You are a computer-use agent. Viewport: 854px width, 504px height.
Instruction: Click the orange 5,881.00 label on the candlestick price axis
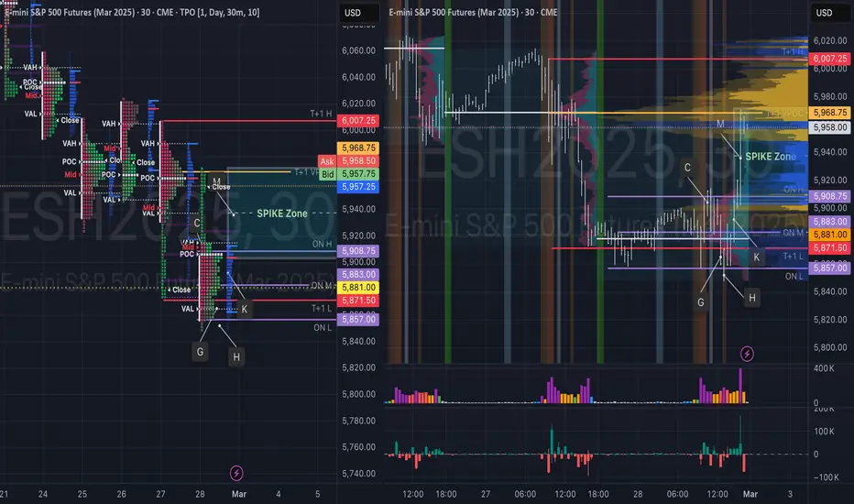pyautogui.click(x=830, y=235)
